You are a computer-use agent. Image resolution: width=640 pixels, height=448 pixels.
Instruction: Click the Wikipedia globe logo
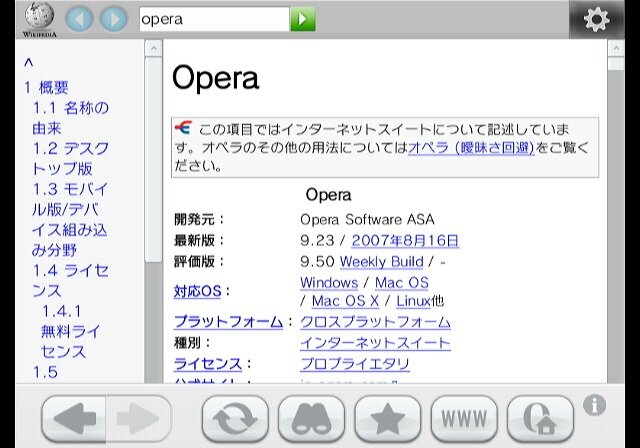pos(40,19)
